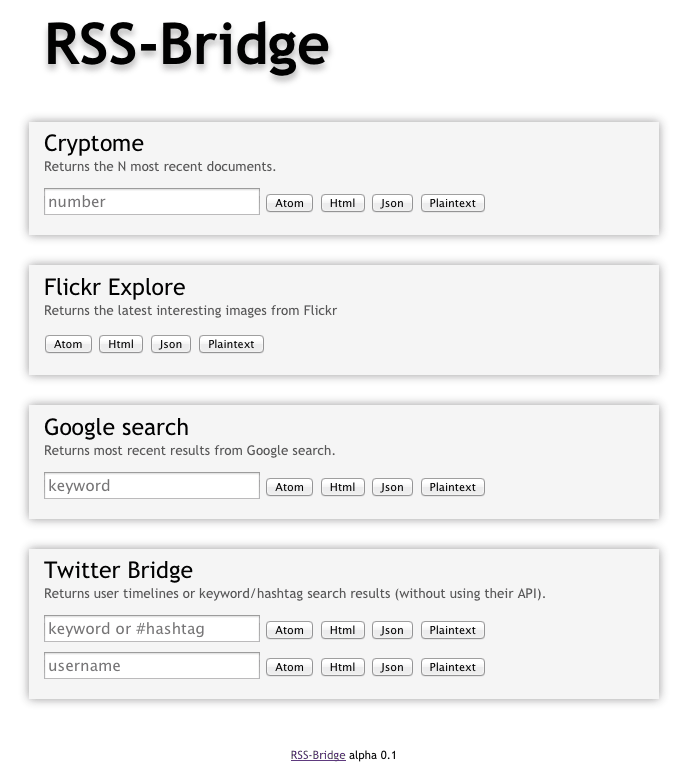Get Twitter hashtag search as Atom
The height and width of the screenshot is (783, 693).
(290, 630)
